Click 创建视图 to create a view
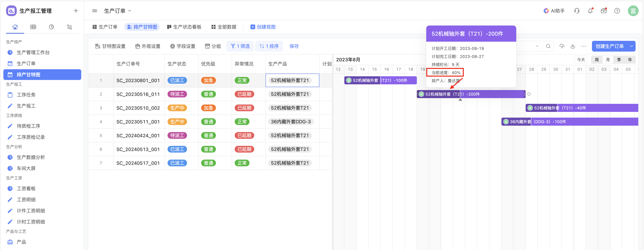This screenshot has width=644, height=250. click(x=263, y=27)
